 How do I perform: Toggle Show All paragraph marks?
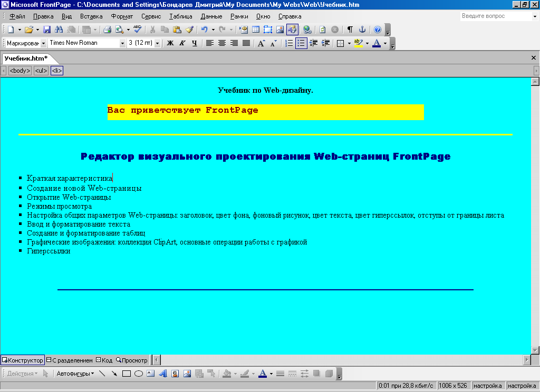pos(350,30)
